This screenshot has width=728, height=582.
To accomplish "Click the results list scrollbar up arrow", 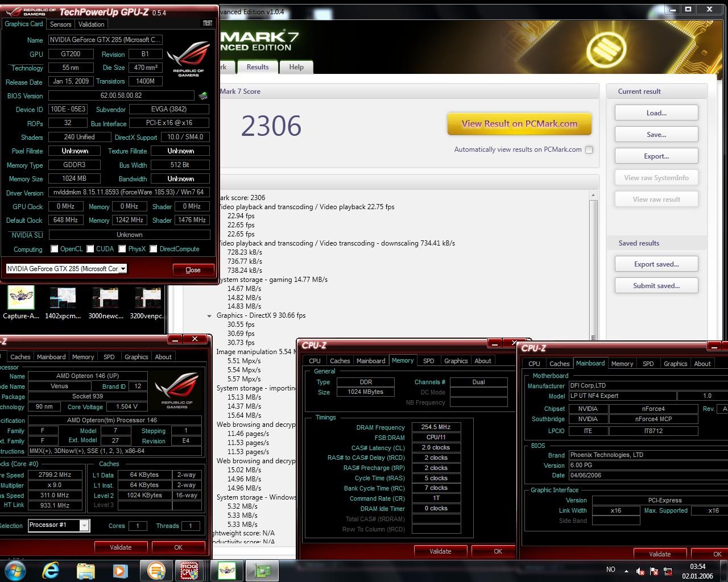I will coord(593,195).
